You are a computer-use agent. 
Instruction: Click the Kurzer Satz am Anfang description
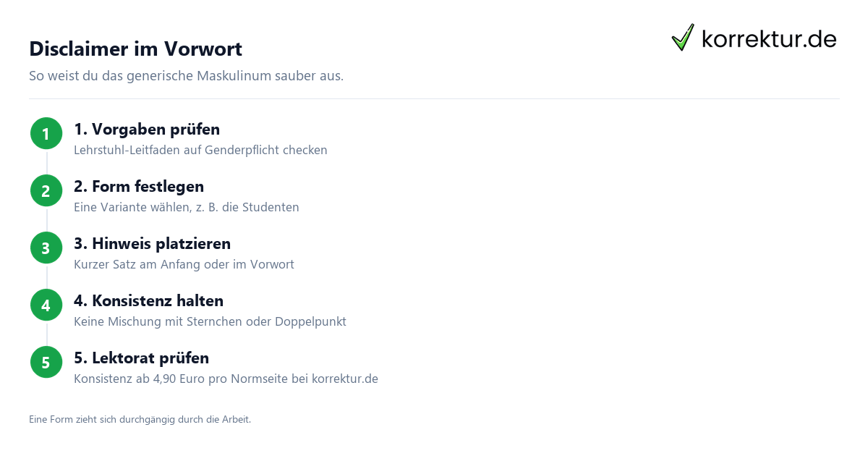point(184,265)
